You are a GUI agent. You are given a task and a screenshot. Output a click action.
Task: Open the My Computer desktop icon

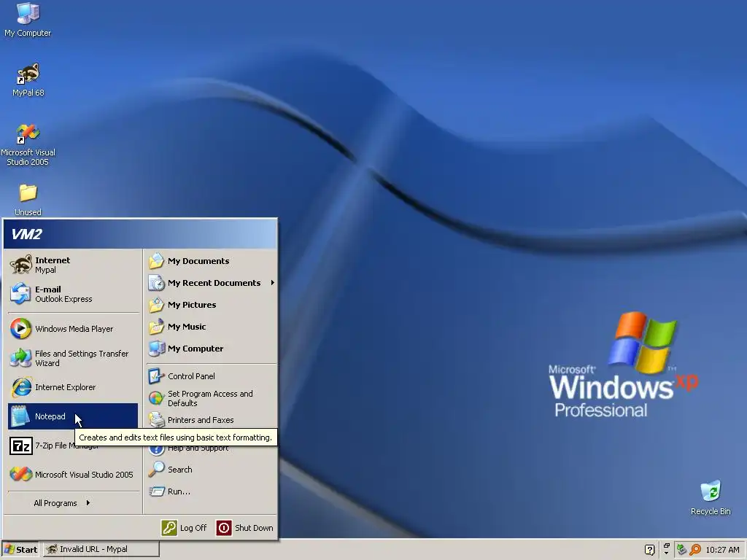click(x=28, y=20)
